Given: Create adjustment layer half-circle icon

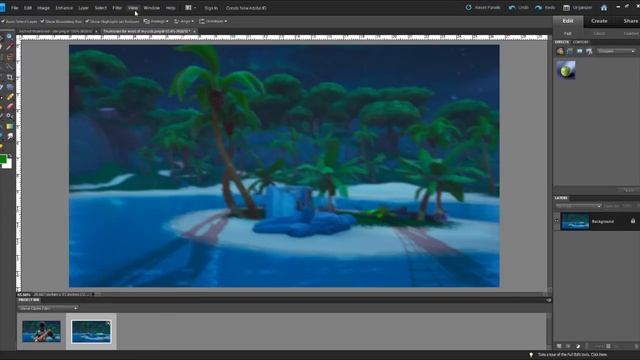Looking at the screenshot, I should (x=578, y=346).
